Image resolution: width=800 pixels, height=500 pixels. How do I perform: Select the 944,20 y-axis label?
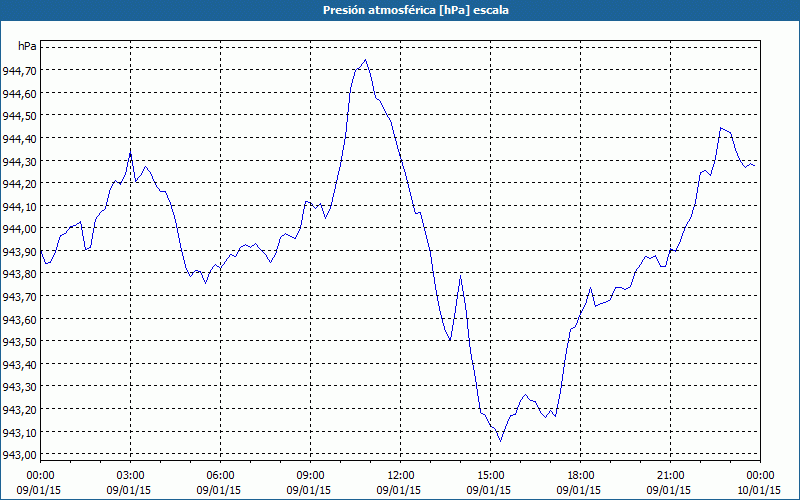tap(19, 184)
